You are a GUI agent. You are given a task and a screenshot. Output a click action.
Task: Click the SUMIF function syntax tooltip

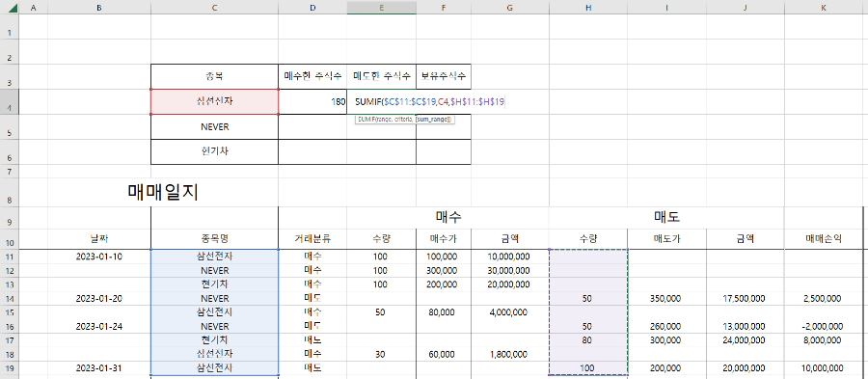405,120
